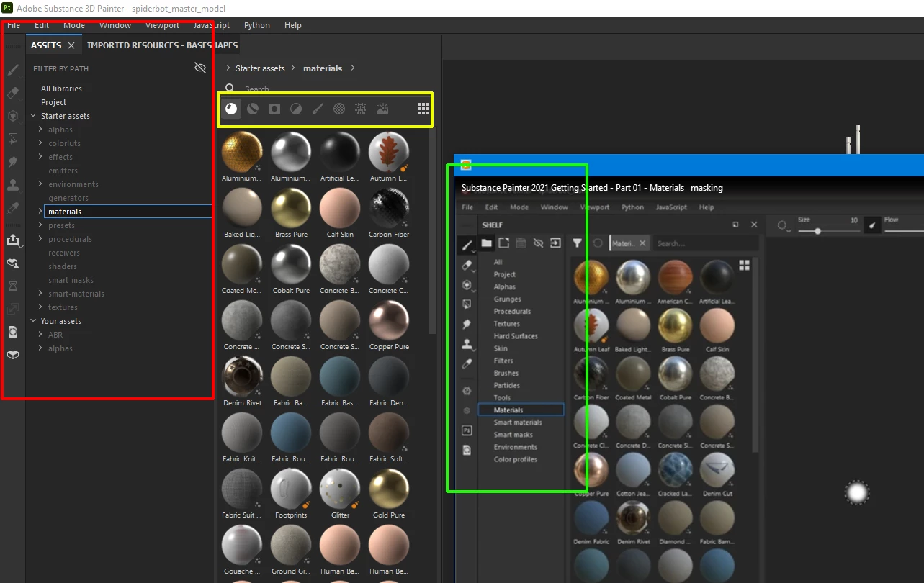This screenshot has height=583, width=924.
Task: Click the Ps Photoshop export icon in tutorial window
Action: [467, 430]
